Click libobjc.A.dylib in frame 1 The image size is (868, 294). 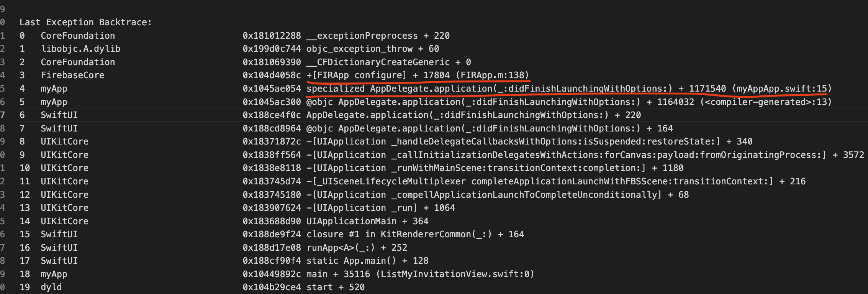tap(80, 49)
